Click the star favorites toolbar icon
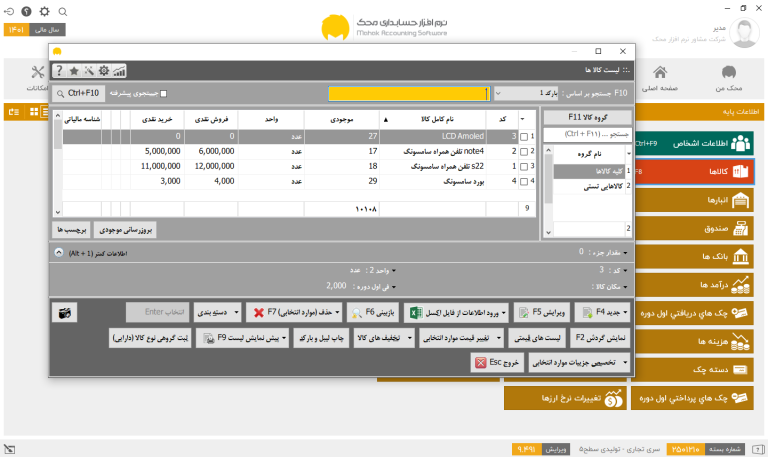768x457 pixels. (74, 71)
